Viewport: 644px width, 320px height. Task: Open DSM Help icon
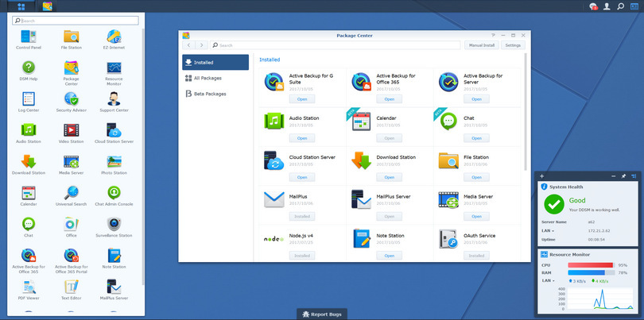pyautogui.click(x=29, y=71)
